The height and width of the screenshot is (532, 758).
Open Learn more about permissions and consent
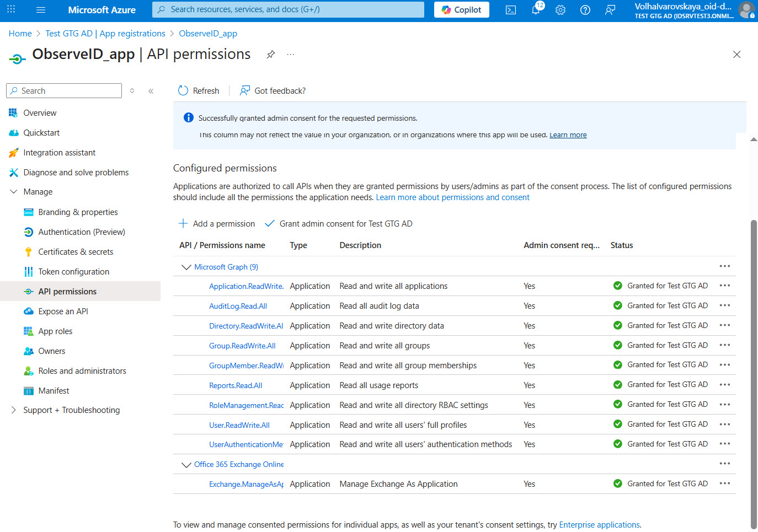(x=452, y=197)
